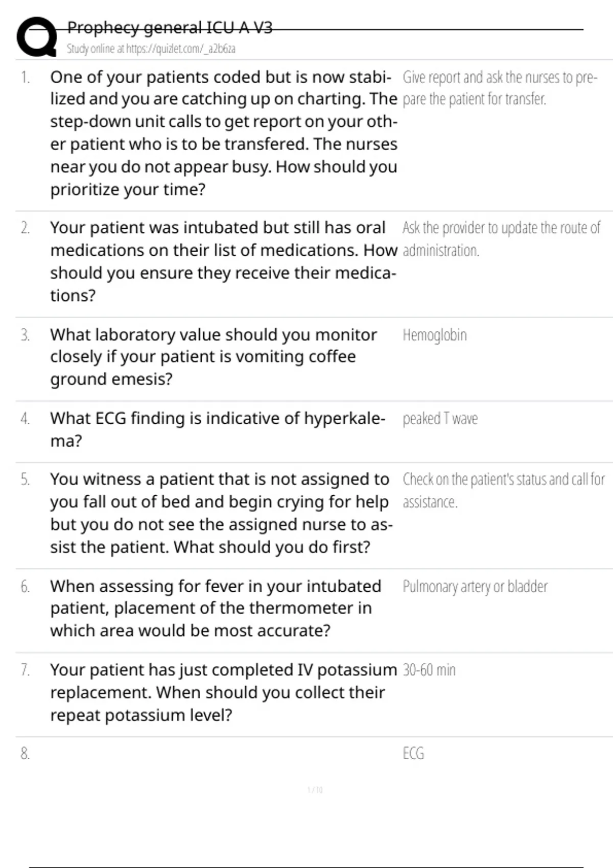613x868 pixels.
Task: Click the answer "Ask the provider to update the route"
Action: (501, 238)
